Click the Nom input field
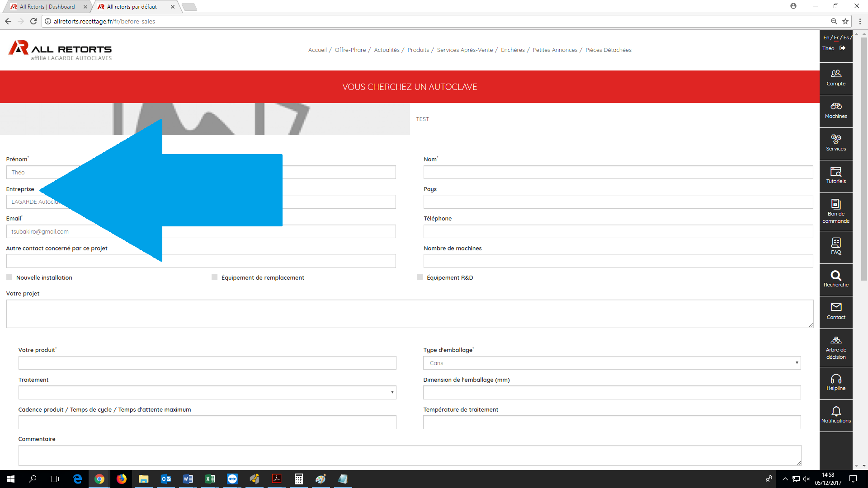Screen dimensions: 868x488 [x=618, y=172]
